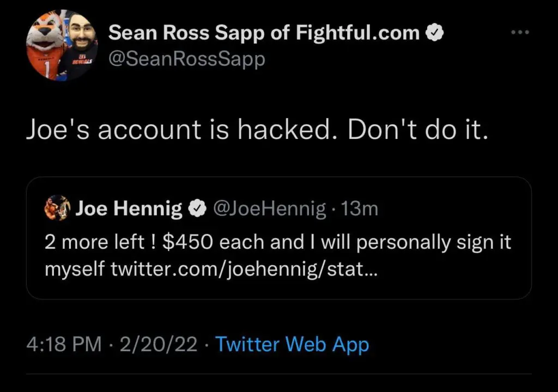Click the @SeanRossSapp handle
558x392 pixels.
tap(187, 58)
